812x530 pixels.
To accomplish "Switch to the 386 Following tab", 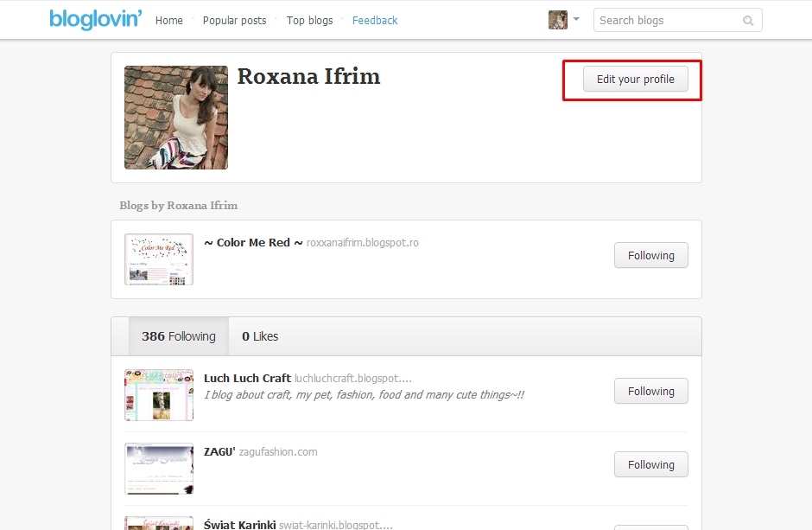I will pos(179,336).
